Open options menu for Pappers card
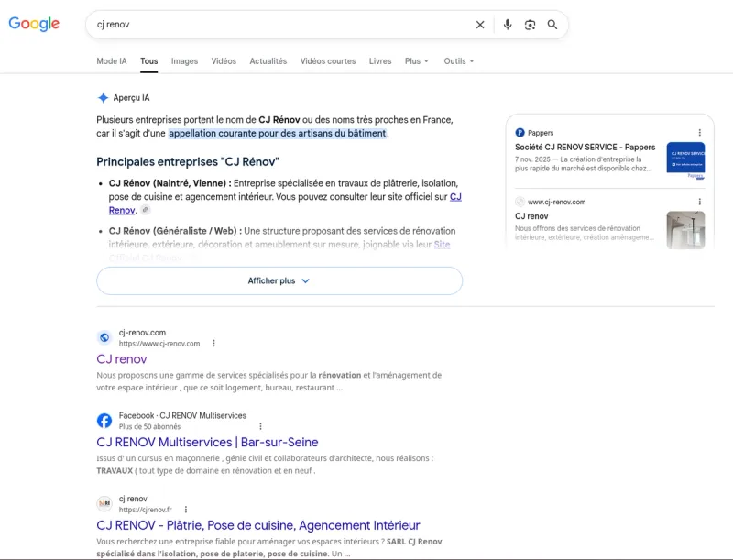This screenshot has width=733, height=560. [699, 133]
